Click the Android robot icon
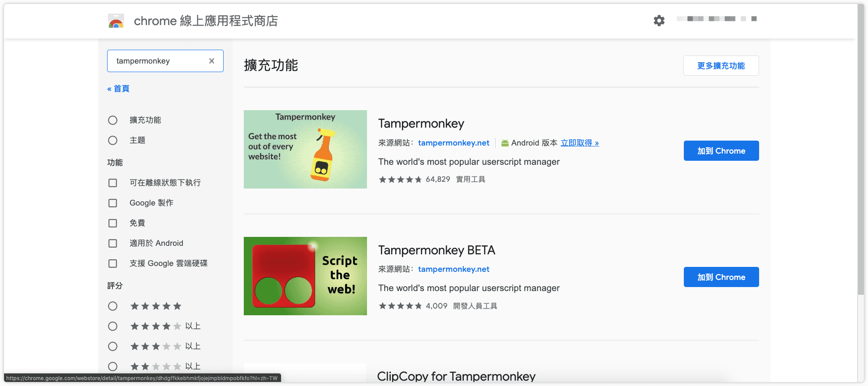This screenshot has width=868, height=386. coord(505,143)
